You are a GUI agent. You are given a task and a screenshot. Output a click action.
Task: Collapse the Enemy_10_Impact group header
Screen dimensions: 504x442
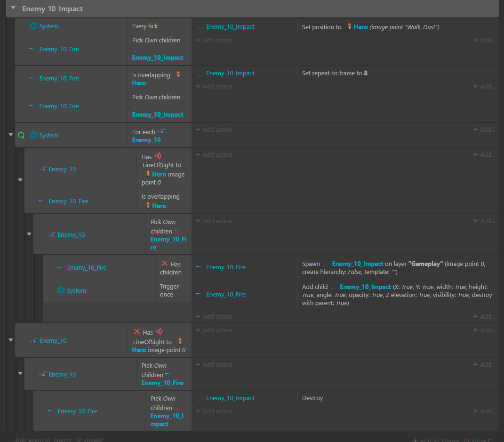tap(13, 8)
